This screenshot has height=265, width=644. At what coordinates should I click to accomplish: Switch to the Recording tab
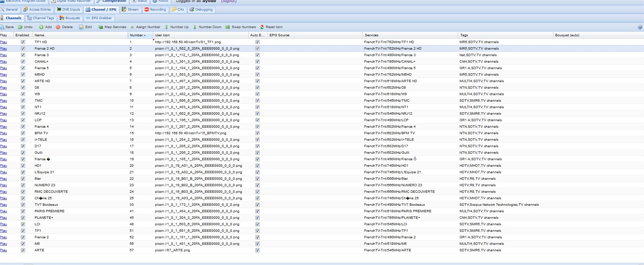click(x=155, y=10)
